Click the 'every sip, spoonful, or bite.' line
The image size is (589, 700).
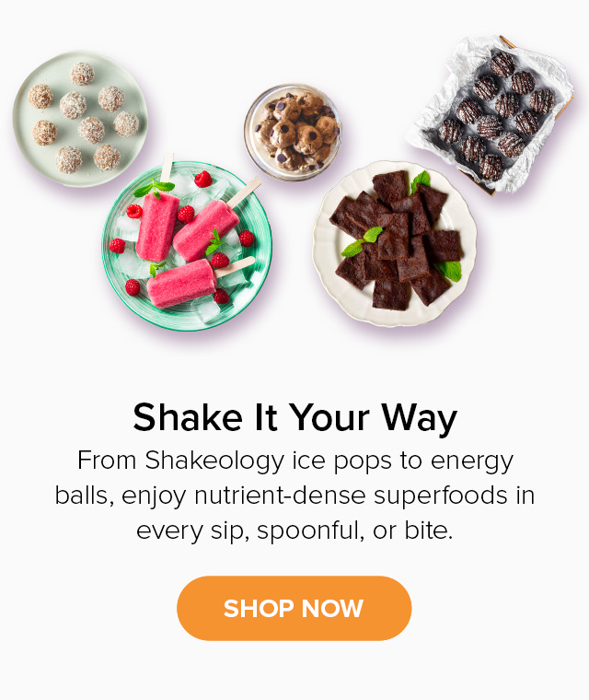[x=294, y=531]
